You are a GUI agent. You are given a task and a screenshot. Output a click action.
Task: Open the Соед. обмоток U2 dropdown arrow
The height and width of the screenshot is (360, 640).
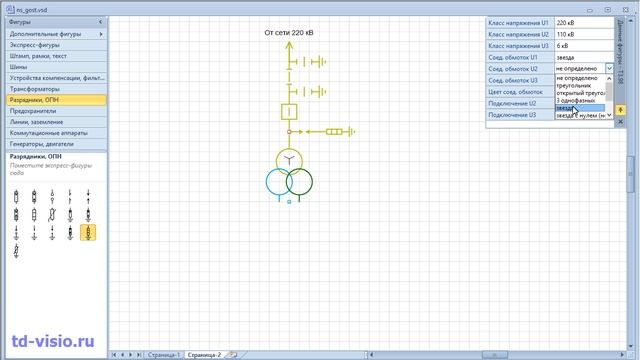[x=609, y=69]
